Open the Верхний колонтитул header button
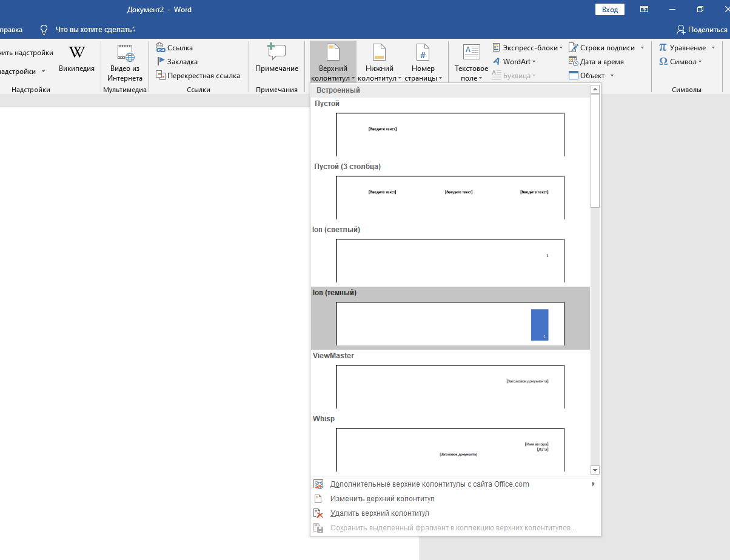Image resolution: width=730 pixels, height=560 pixels. (x=333, y=62)
